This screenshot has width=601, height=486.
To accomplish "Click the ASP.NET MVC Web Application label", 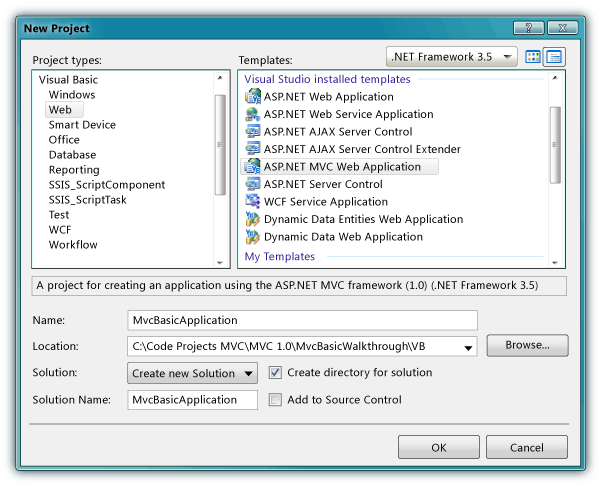I will pyautogui.click(x=342, y=167).
